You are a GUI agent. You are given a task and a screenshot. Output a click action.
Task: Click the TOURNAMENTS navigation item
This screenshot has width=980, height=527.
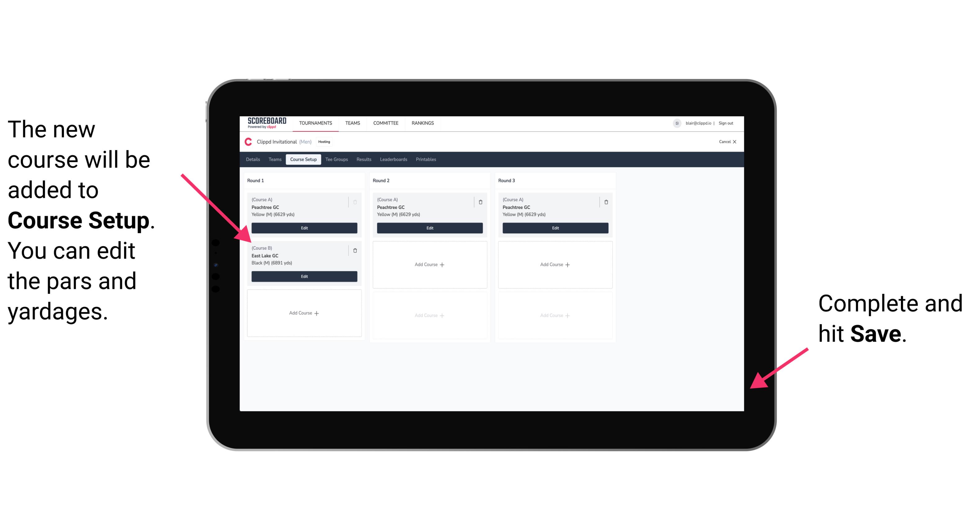[315, 123]
